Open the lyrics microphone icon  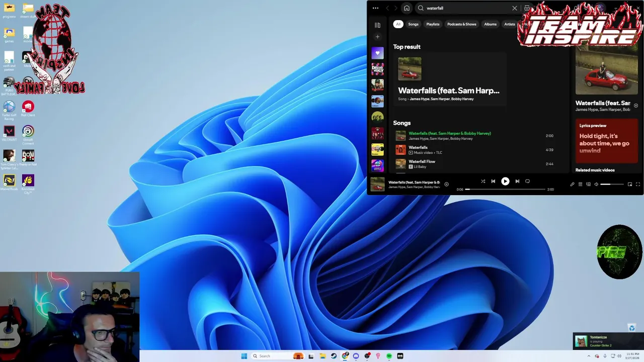pyautogui.click(x=572, y=185)
